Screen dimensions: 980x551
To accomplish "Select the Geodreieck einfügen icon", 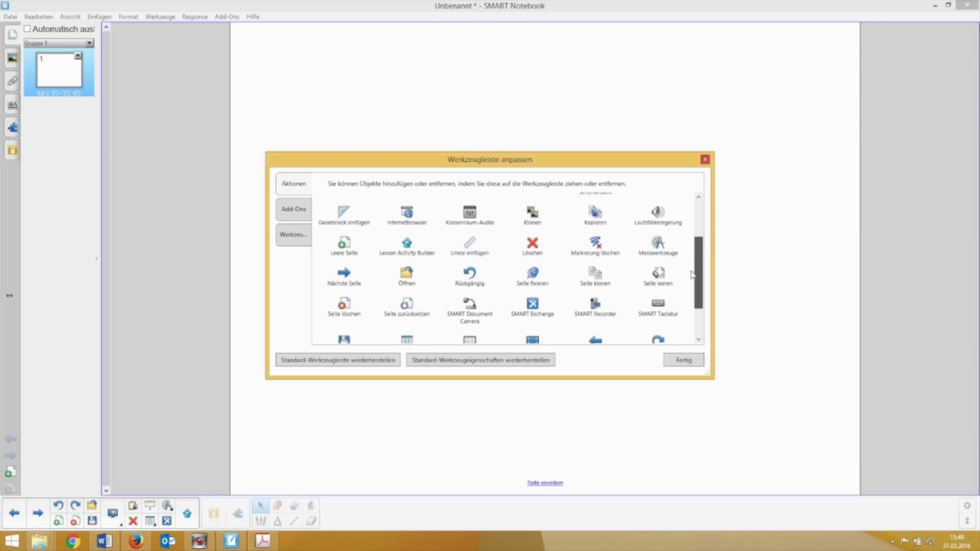I will (344, 211).
